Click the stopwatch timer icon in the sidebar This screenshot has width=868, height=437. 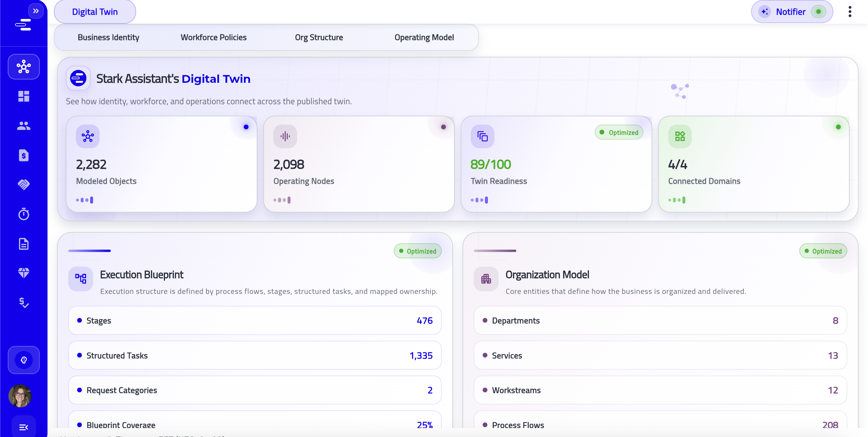click(x=23, y=214)
